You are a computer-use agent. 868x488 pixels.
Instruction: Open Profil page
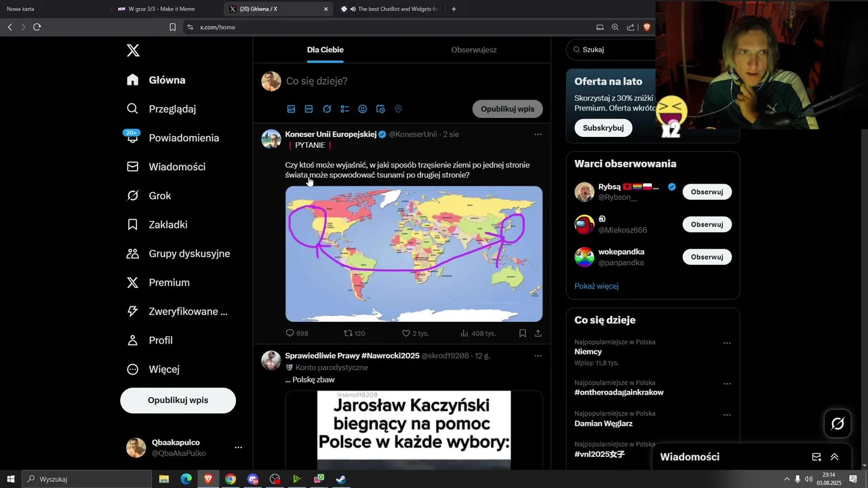click(x=150, y=340)
